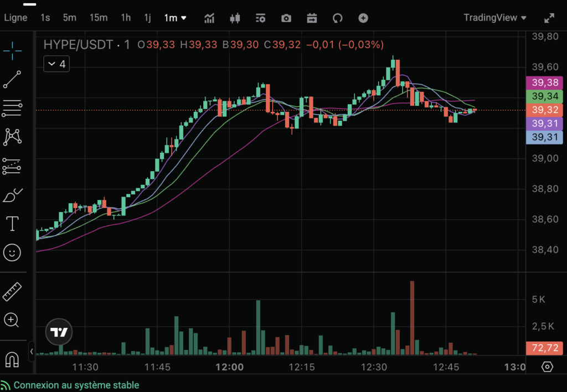567x392 pixels.
Task: Open the indicators panel
Action: coord(209,18)
